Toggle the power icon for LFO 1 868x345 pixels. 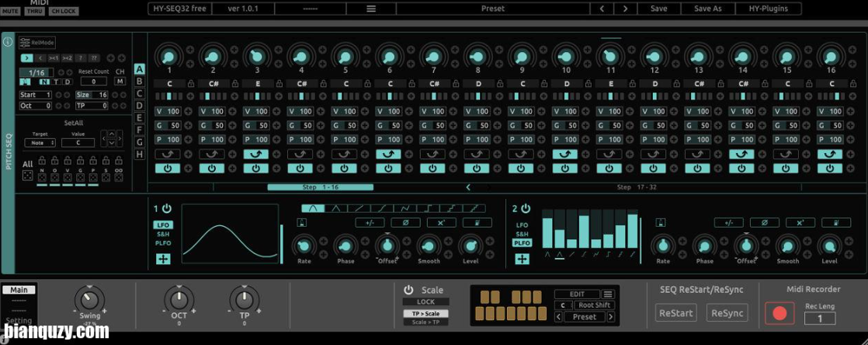pos(166,209)
